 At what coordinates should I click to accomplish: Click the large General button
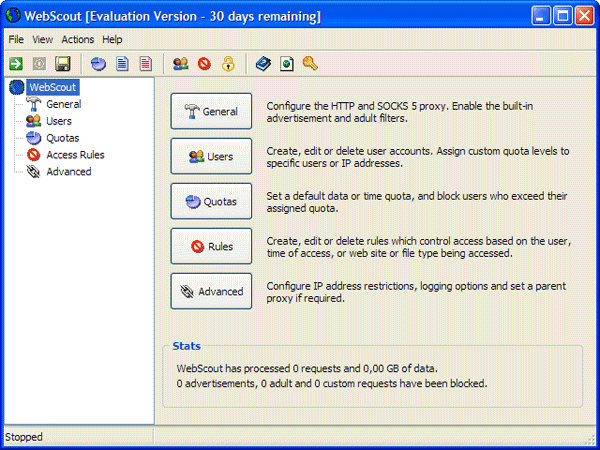211,111
